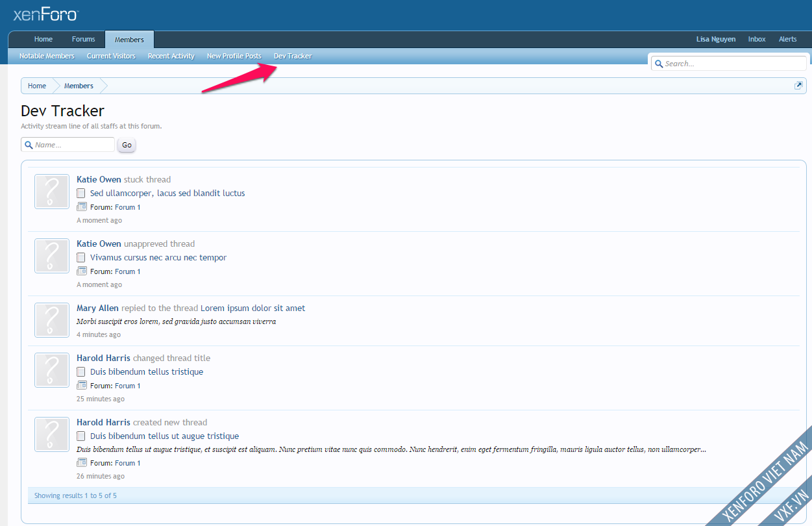
Task: Click forum icon under the stuck thread entry
Action: 82,207
